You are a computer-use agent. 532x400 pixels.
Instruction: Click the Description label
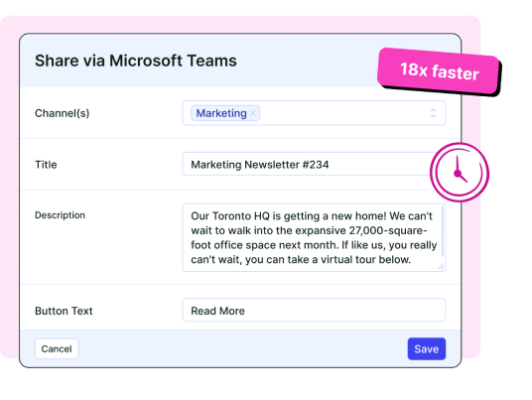pyautogui.click(x=61, y=215)
